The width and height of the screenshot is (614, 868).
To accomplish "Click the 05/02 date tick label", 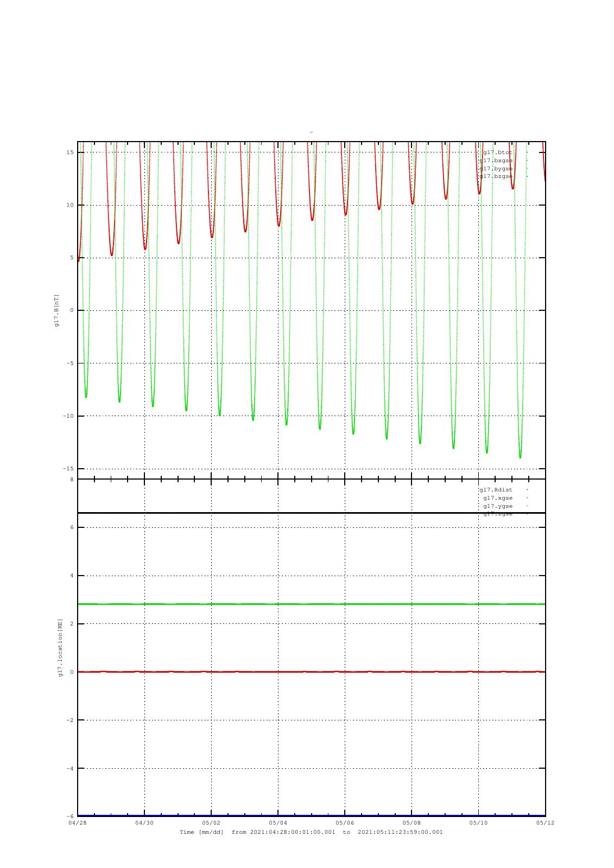I will click(x=211, y=823).
